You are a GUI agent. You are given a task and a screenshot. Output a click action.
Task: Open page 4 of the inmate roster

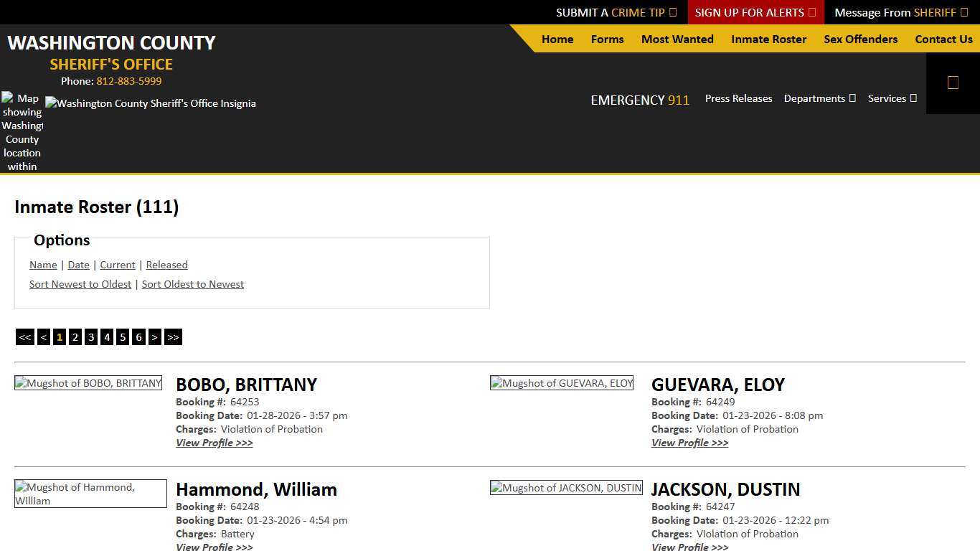[x=106, y=336]
